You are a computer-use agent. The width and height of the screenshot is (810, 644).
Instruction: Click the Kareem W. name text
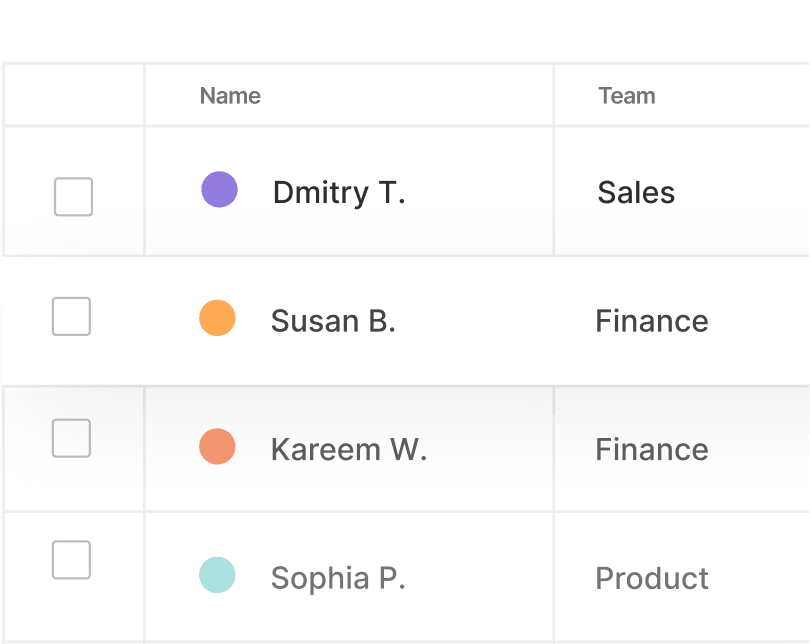349,450
